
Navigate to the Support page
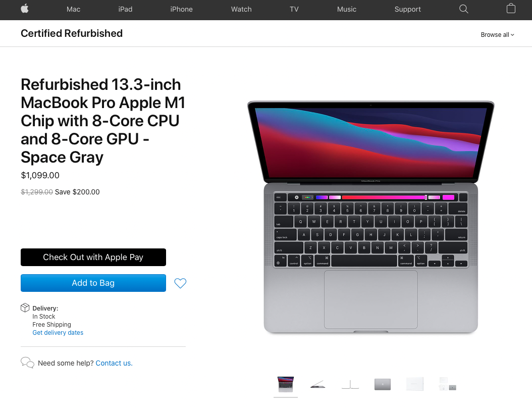pyautogui.click(x=407, y=9)
